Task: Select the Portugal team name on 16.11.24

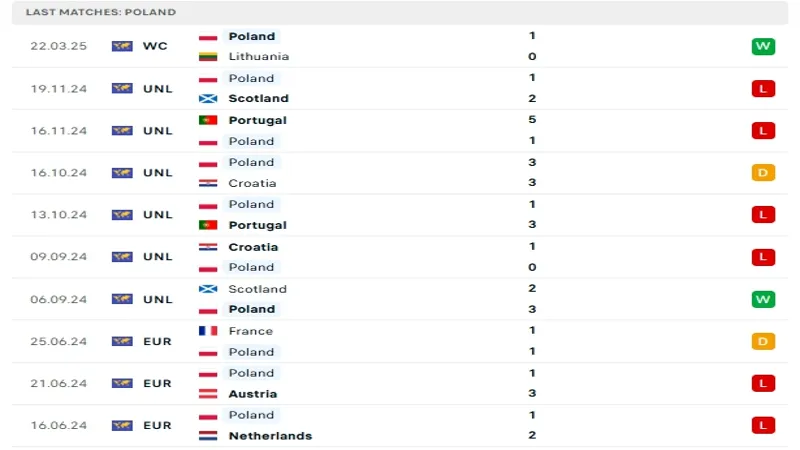Action: coord(258,120)
